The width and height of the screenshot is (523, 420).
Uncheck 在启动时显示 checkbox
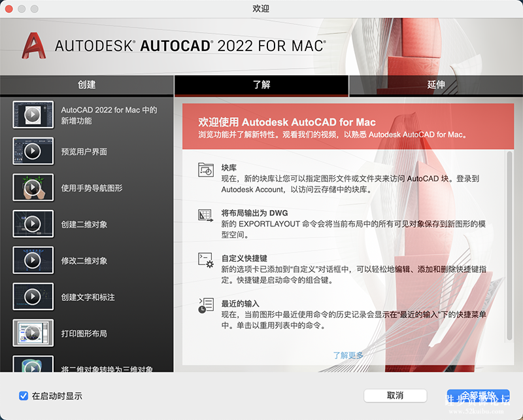pos(24,396)
